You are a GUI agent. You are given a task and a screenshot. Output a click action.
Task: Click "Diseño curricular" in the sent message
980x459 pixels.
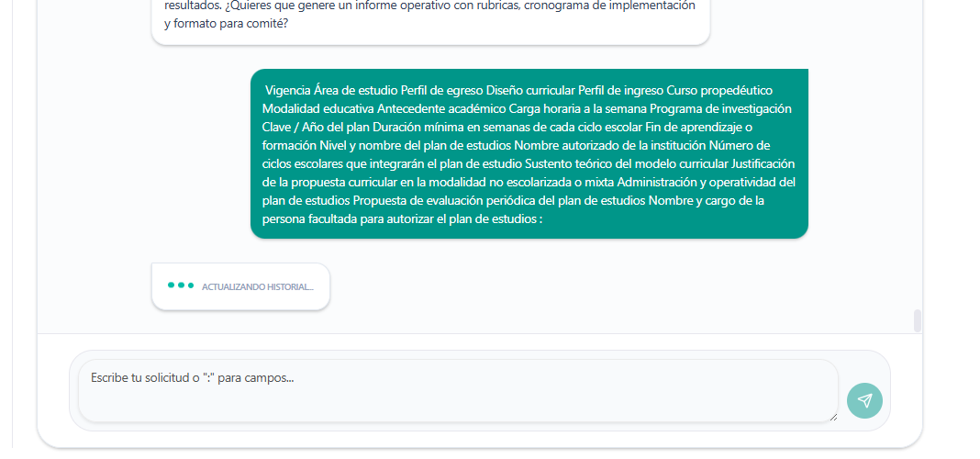pyautogui.click(x=530, y=90)
